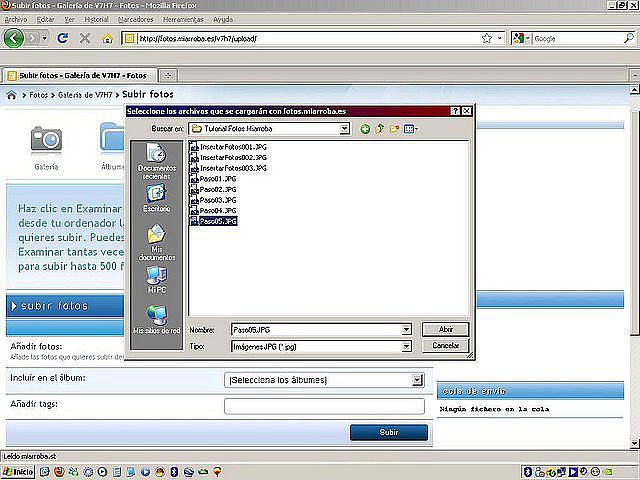Click the Google search input field
Image resolution: width=640 pixels, height=480 pixels.
[x=578, y=38]
